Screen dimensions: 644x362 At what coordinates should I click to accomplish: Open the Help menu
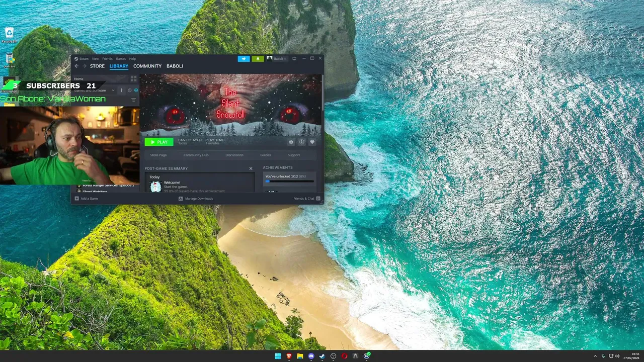(x=132, y=59)
